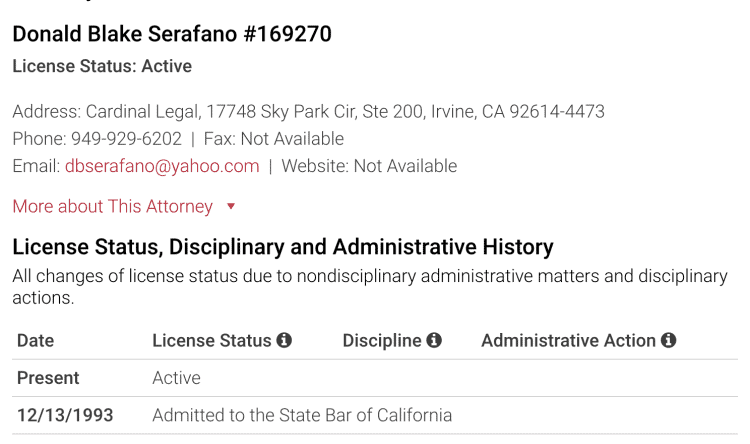This screenshot has width=750, height=444.
Task: Open the Administrative Action info icon
Action: tap(668, 340)
